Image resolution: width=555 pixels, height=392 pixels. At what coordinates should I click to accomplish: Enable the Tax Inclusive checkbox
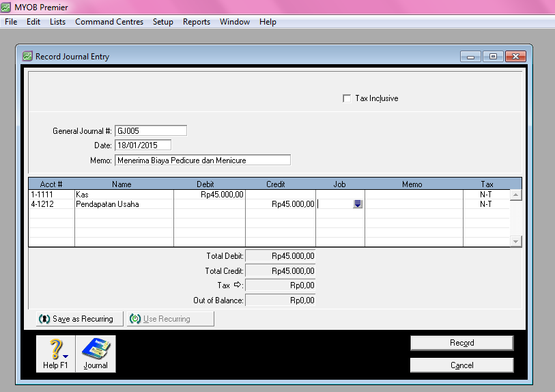tap(347, 98)
